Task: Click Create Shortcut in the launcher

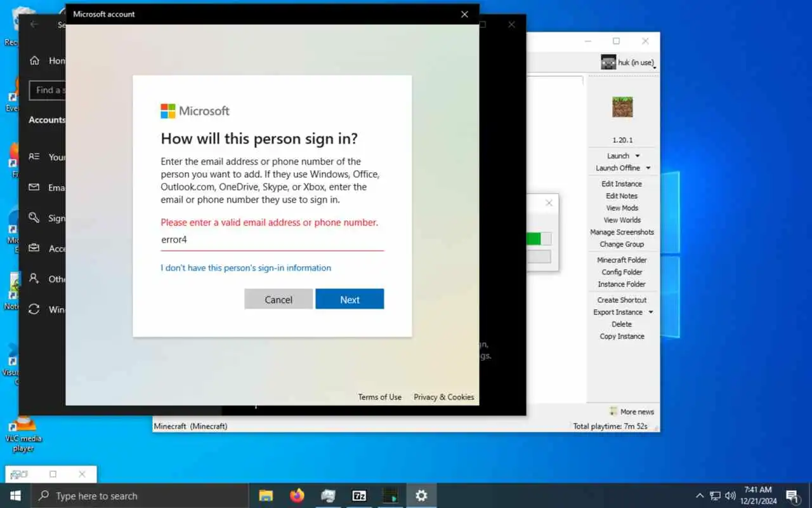Action: point(622,300)
